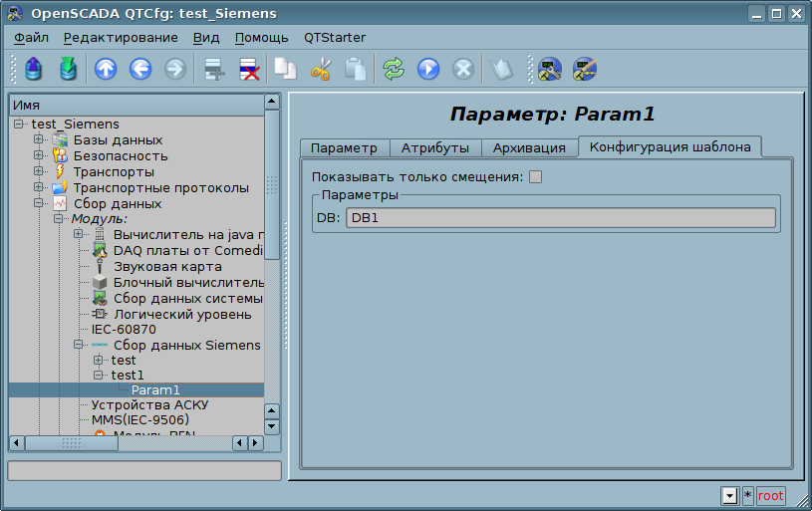Click the Delete item icon with red X

(x=247, y=69)
